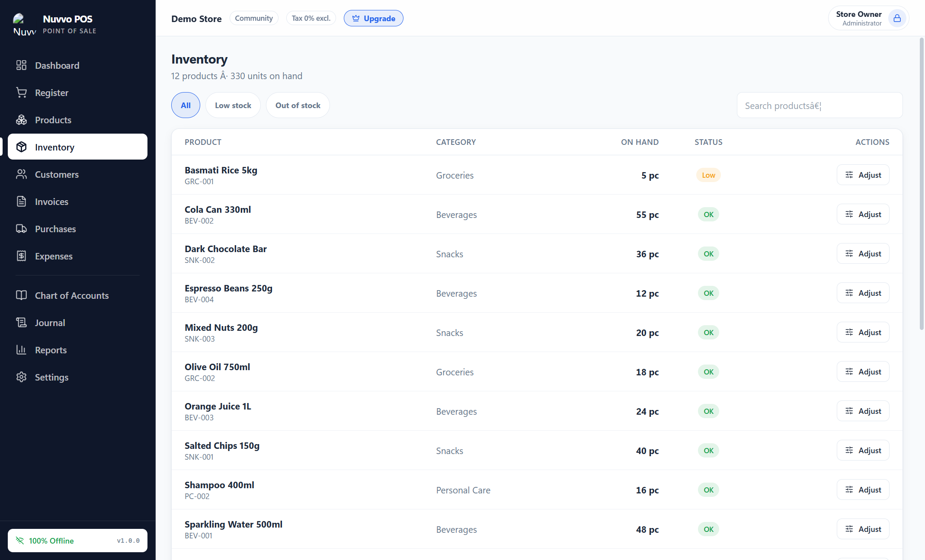Click the Low status badge for Basmati Rice
The height and width of the screenshot is (560, 925).
click(708, 175)
